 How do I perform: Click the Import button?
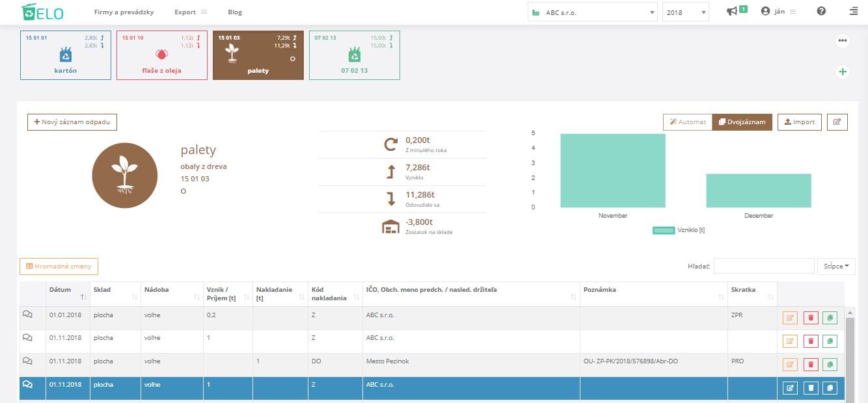pyautogui.click(x=800, y=122)
